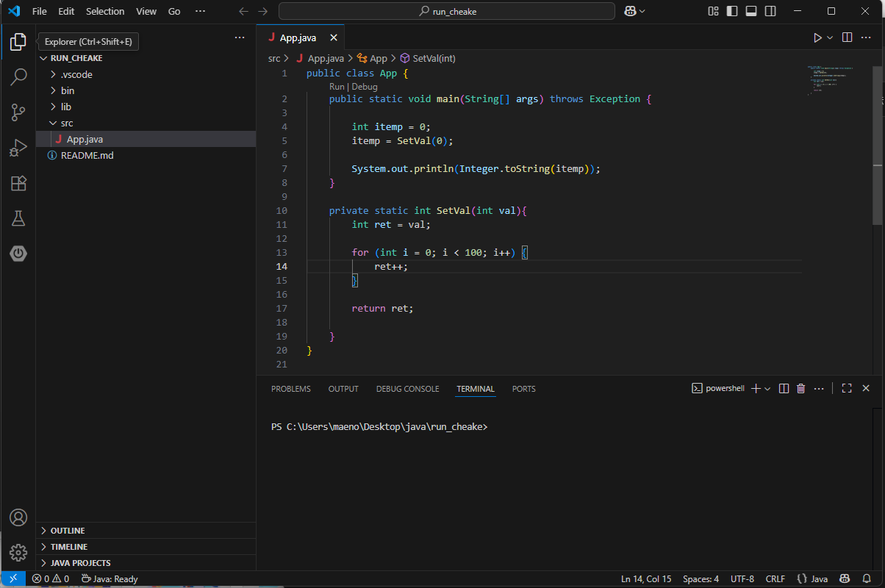Create a new terminal with plus icon
Image resolution: width=885 pixels, height=588 pixels.
pyautogui.click(x=755, y=388)
